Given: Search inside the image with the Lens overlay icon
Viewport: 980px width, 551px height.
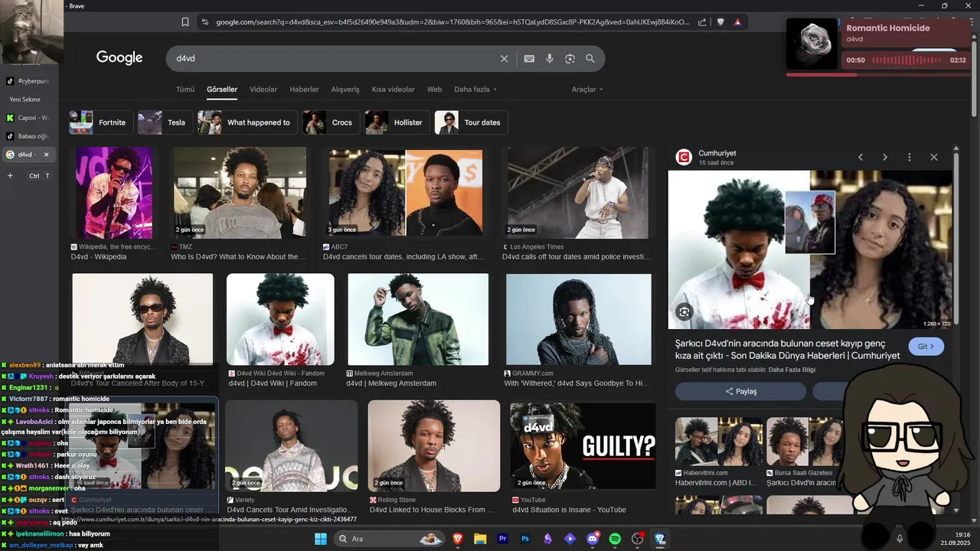Looking at the screenshot, I should point(684,311).
